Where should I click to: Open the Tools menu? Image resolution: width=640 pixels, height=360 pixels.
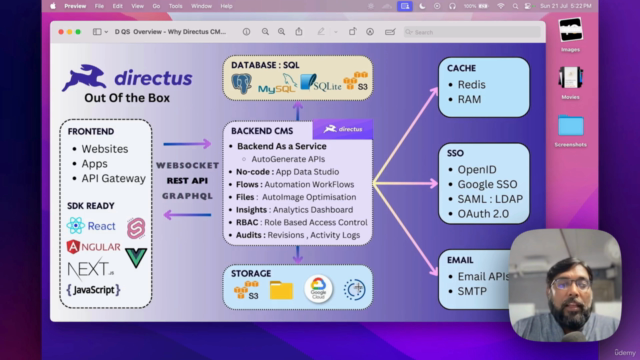click(176, 6)
